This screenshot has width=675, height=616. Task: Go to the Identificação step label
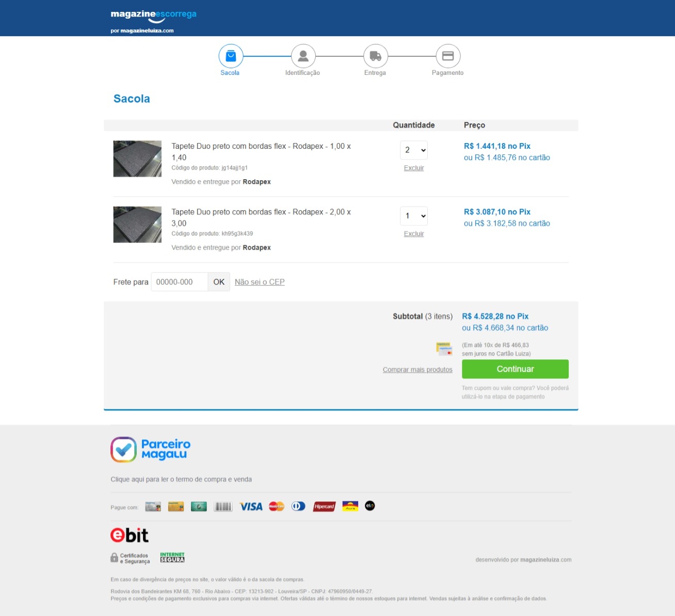[302, 73]
